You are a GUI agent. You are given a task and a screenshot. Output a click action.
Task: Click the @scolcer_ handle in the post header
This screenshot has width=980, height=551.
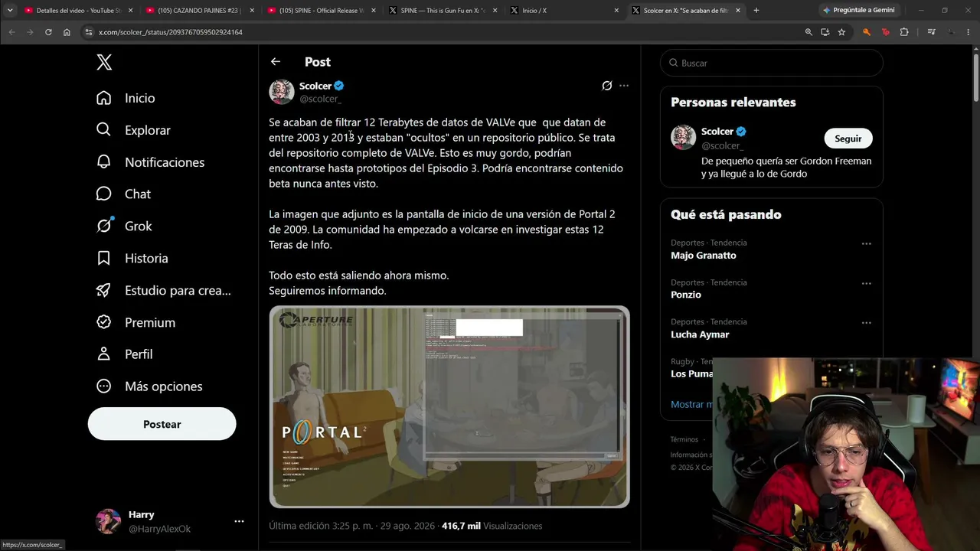tap(320, 99)
